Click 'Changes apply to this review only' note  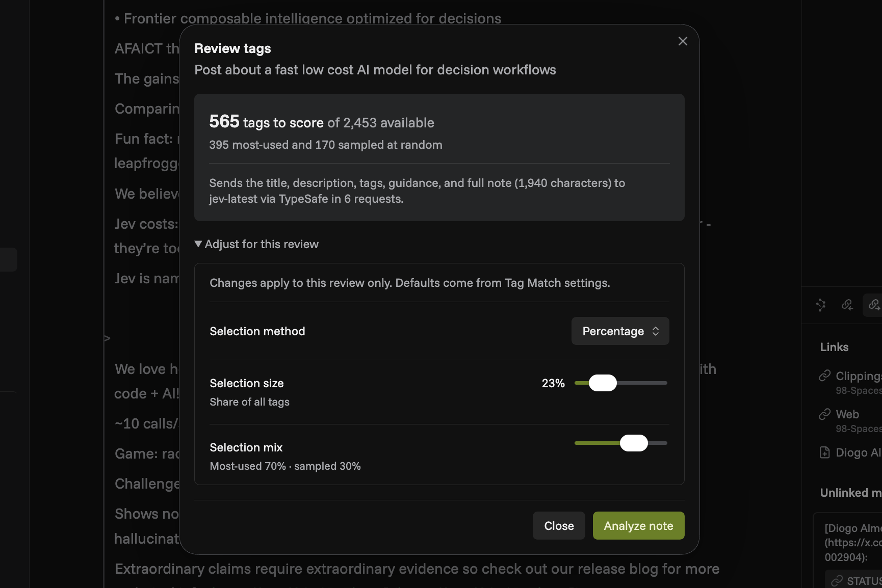click(409, 283)
